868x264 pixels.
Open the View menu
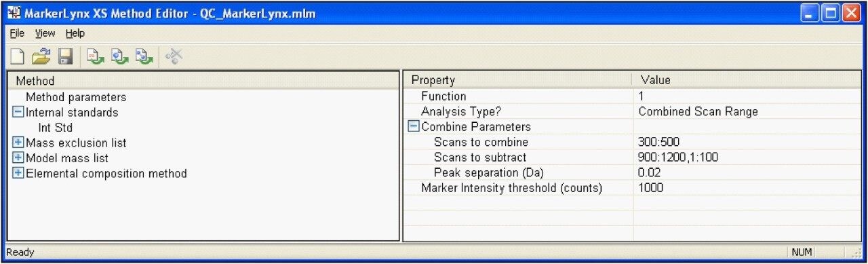45,33
